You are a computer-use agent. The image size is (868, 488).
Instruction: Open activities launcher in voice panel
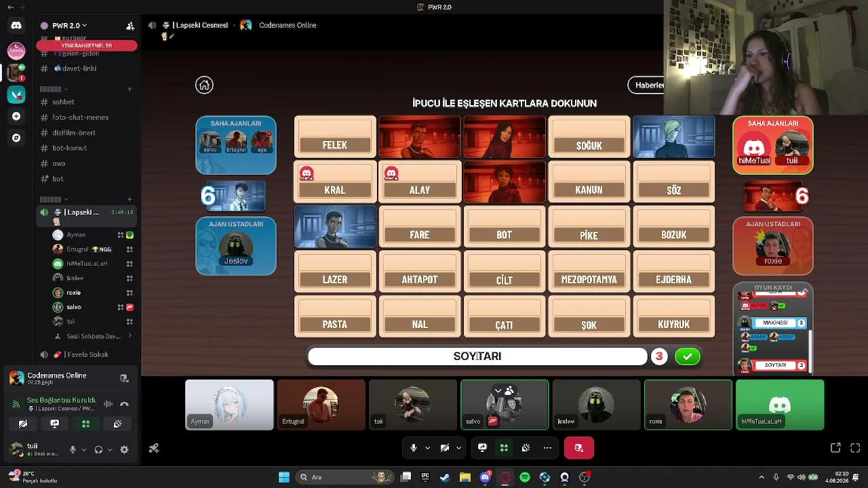coord(85,424)
